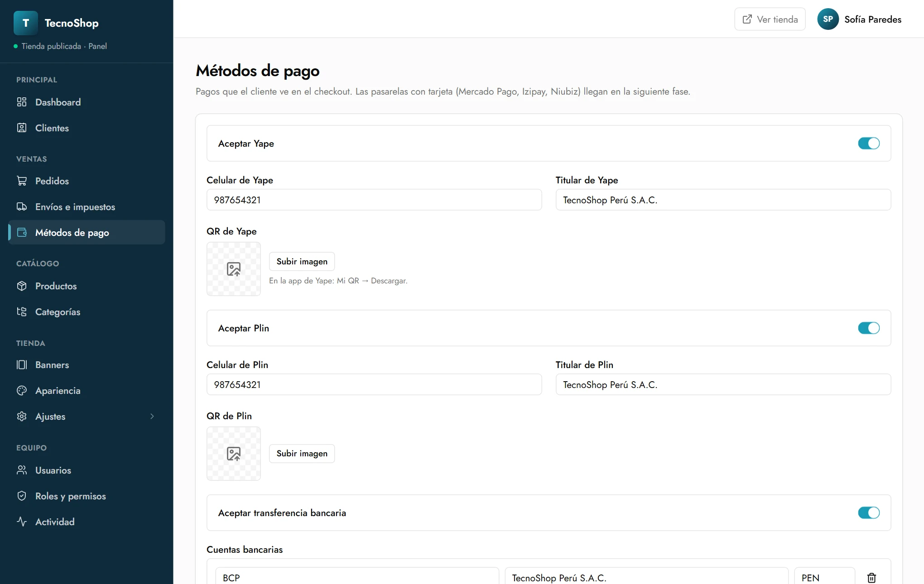
Task: Click the Cuentas bancarias label
Action: [x=245, y=549]
